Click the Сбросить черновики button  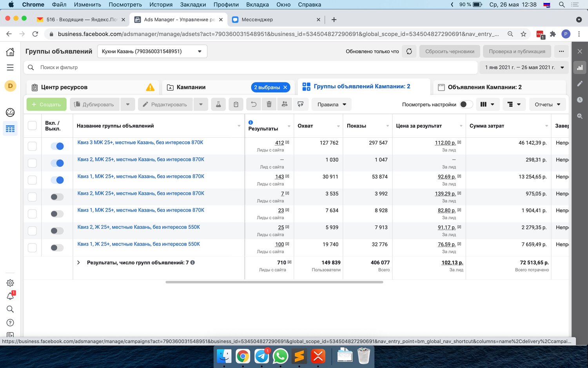click(x=450, y=51)
